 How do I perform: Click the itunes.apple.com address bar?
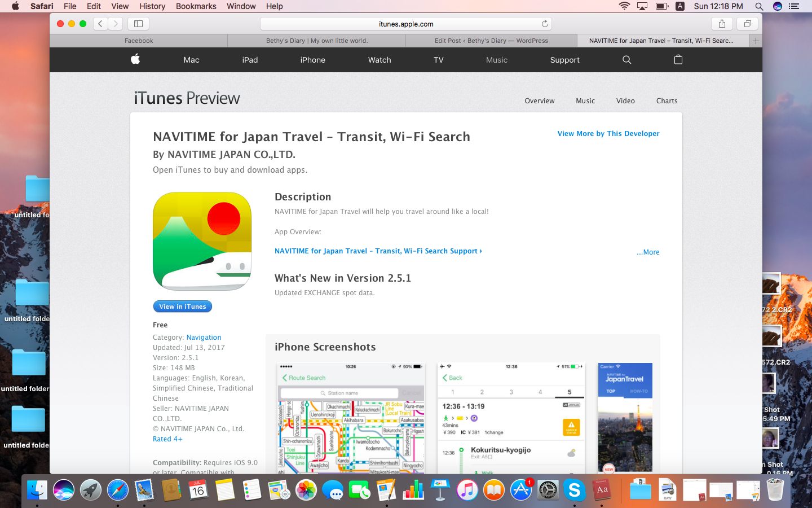coord(406,24)
